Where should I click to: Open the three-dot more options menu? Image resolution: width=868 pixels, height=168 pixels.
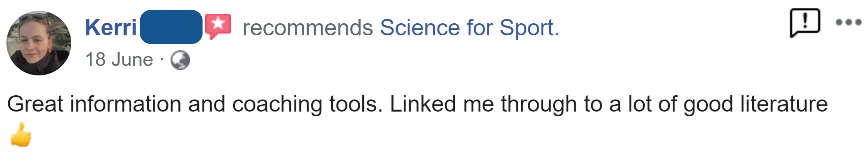tap(849, 22)
